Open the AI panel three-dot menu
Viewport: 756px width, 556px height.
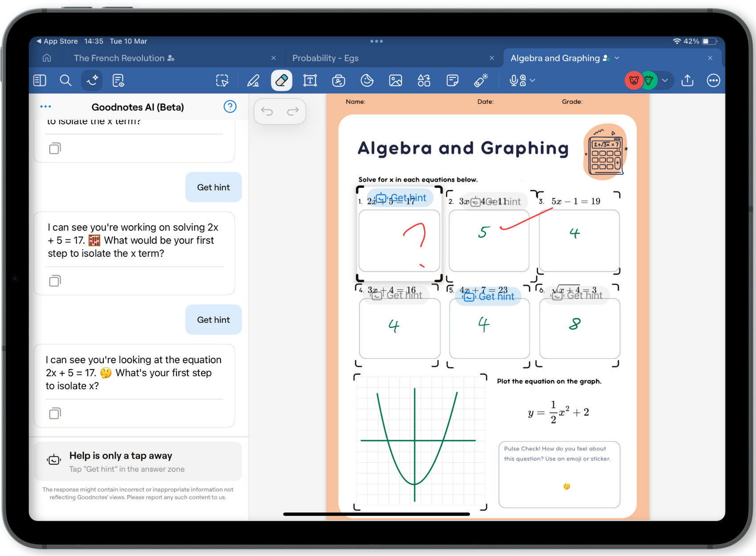point(45,107)
